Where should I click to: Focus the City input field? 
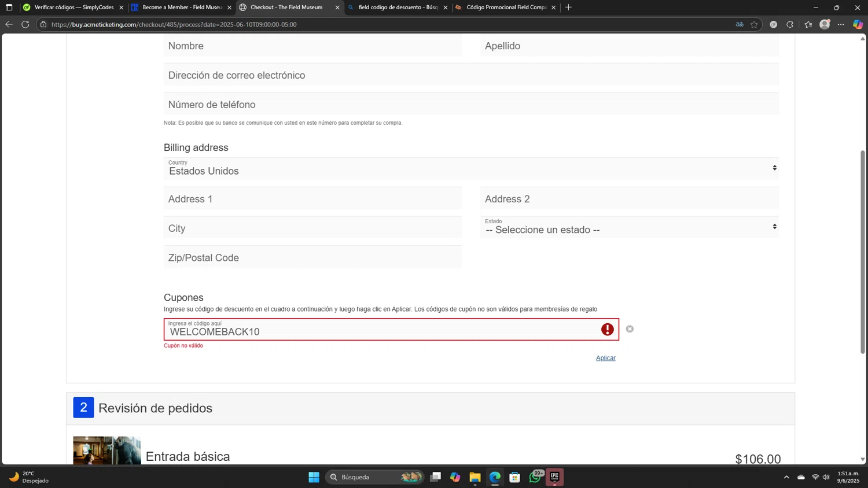click(312, 228)
